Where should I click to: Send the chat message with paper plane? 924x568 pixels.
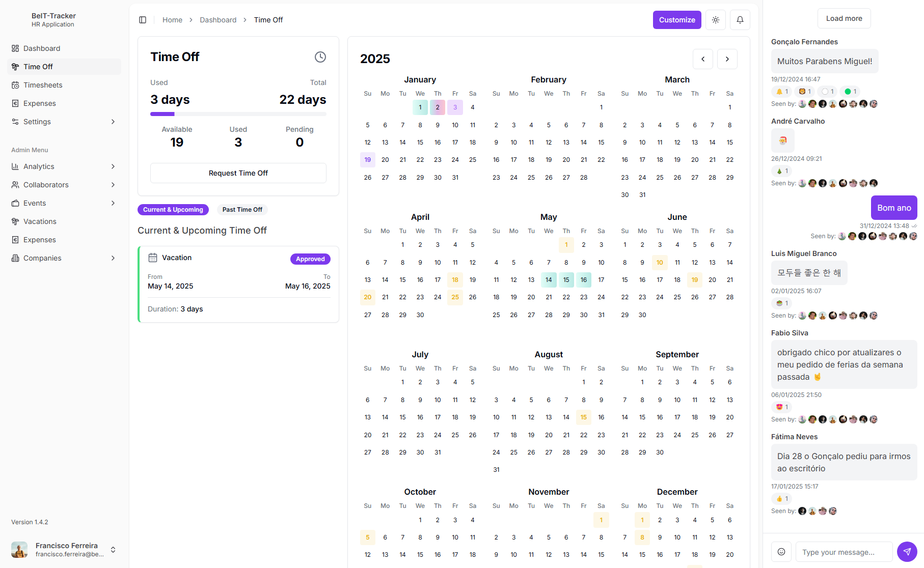pos(907,552)
